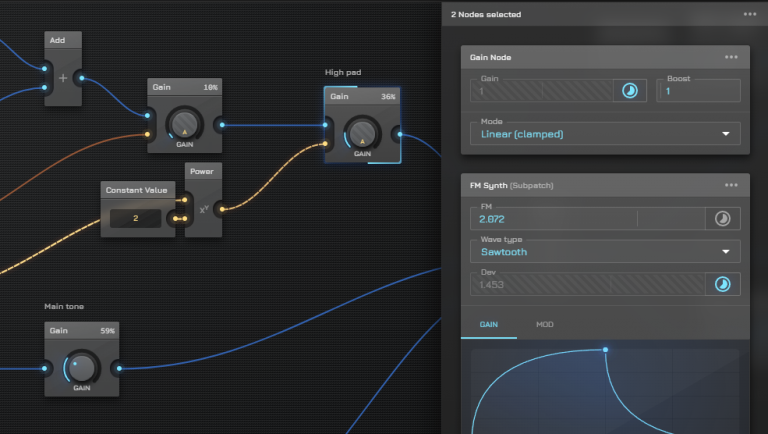Click the High pad label text
768x434 pixels.
[343, 72]
